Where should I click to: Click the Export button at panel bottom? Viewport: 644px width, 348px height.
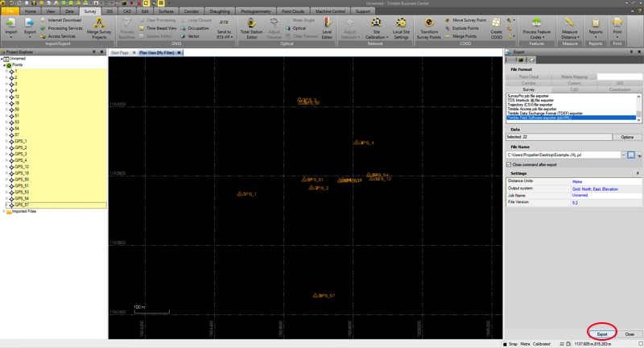(601, 334)
